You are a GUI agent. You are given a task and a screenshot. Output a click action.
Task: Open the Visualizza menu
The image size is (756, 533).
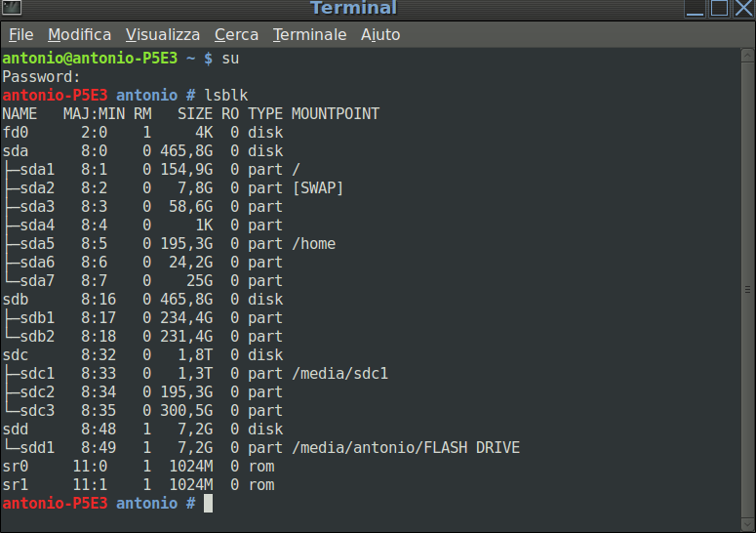tap(163, 34)
